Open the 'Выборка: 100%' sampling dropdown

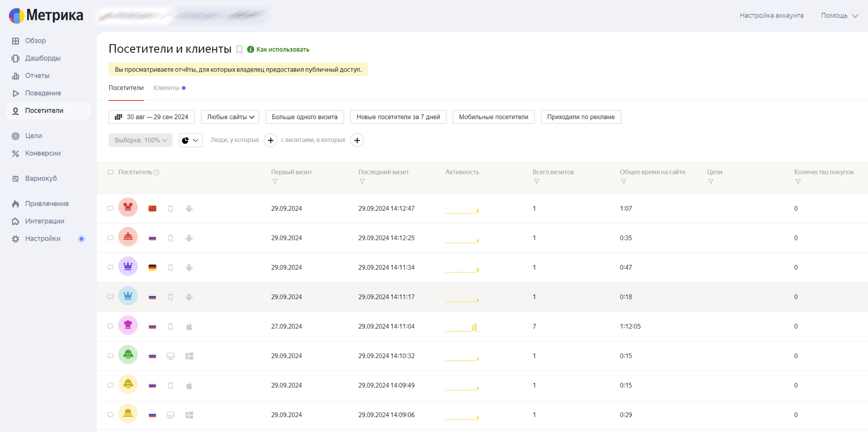point(140,140)
